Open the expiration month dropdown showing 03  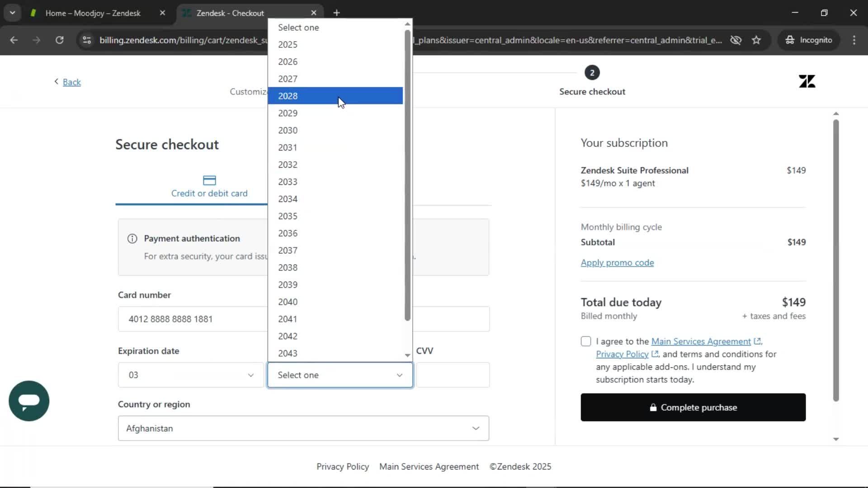pos(191,375)
